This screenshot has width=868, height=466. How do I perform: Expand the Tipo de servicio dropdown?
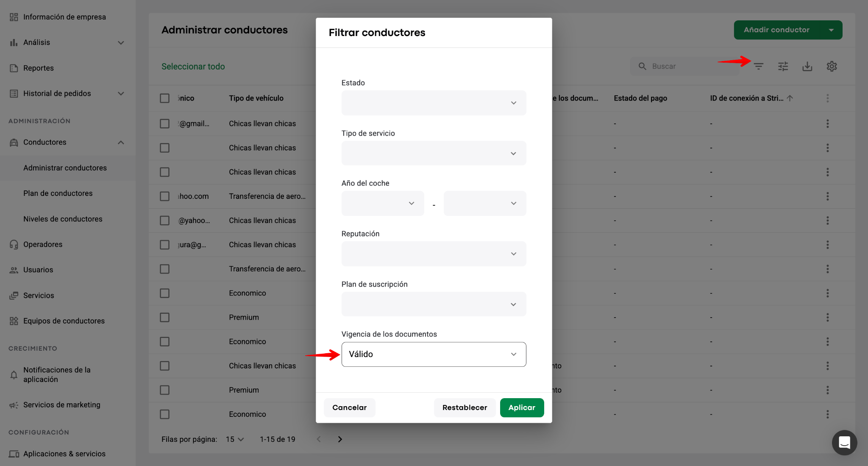click(x=434, y=153)
